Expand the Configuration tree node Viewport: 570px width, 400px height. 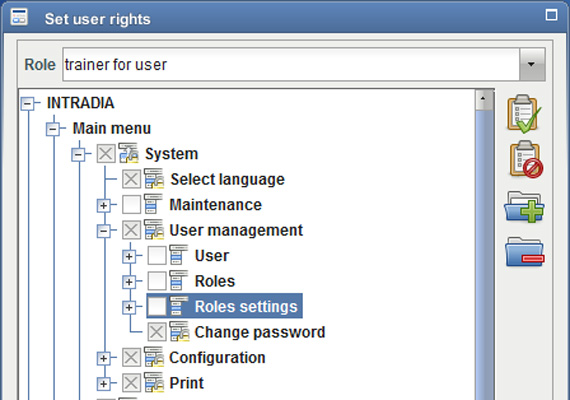pos(104,358)
